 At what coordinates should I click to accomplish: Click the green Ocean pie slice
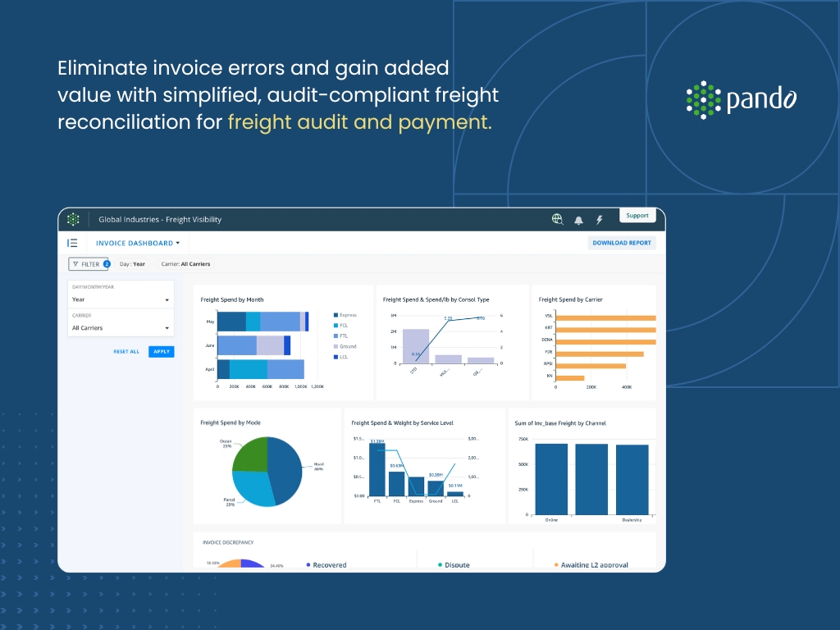coord(252,455)
